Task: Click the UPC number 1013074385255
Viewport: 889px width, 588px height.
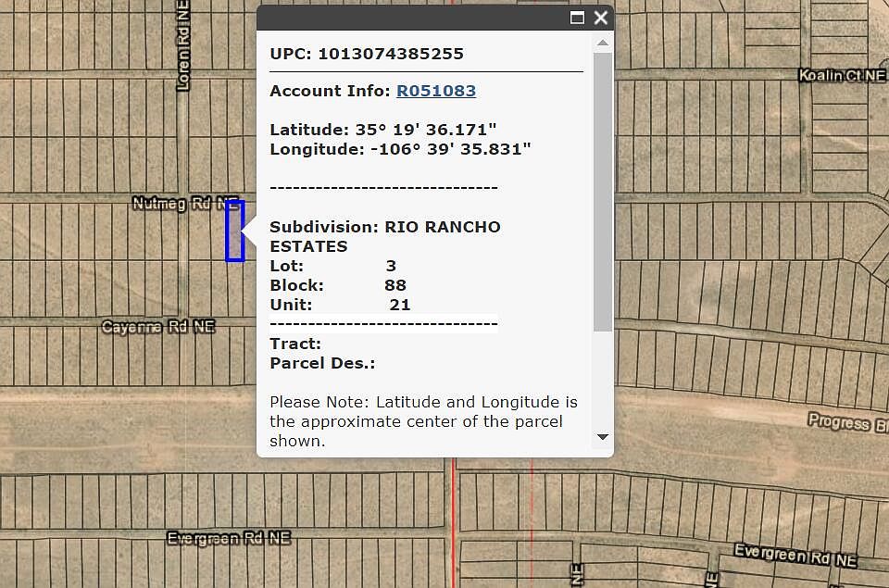Action: [x=391, y=54]
